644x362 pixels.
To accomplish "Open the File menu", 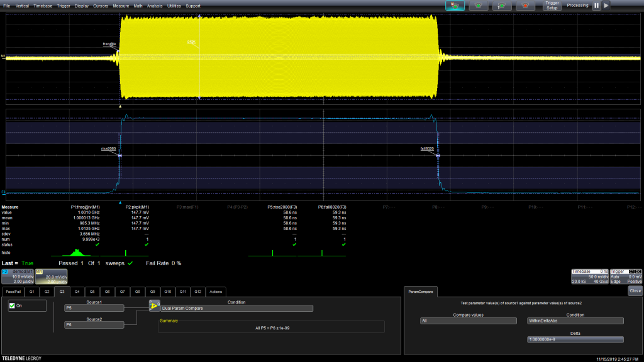I will pyautogui.click(x=6, y=6).
